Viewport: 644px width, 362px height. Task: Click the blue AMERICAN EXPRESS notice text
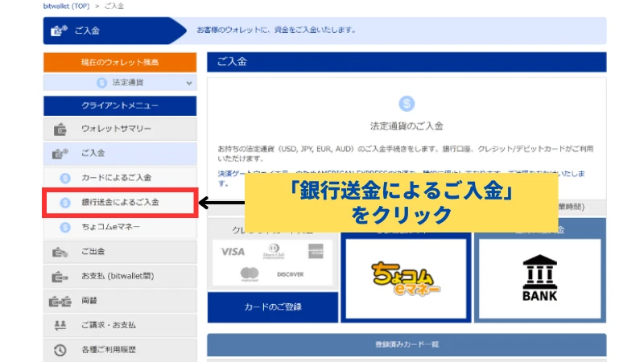coord(401,178)
